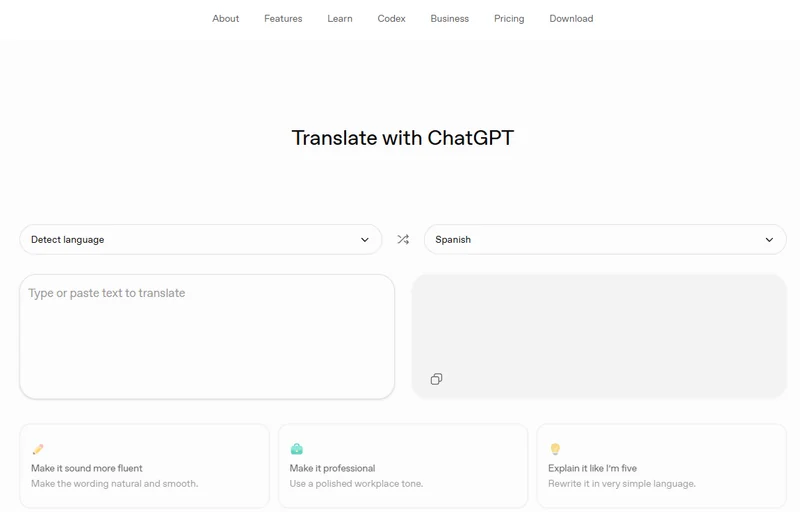Click the briefcase icon on professional card
This screenshot has width=800, height=512.
(296, 449)
